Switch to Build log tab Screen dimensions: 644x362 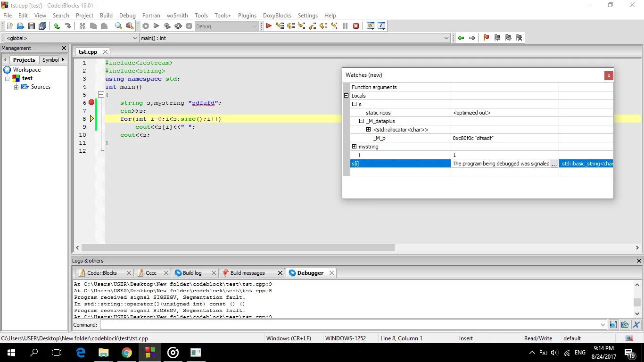[192, 273]
